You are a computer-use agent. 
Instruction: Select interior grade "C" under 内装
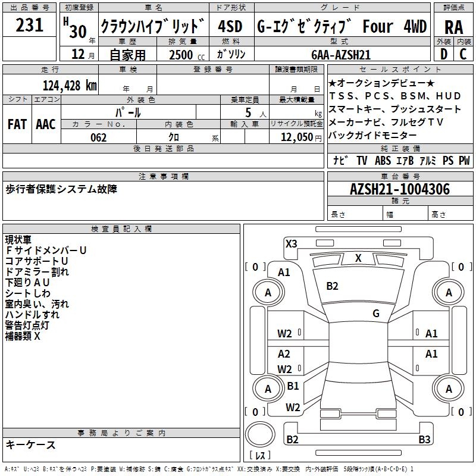coord(463,54)
